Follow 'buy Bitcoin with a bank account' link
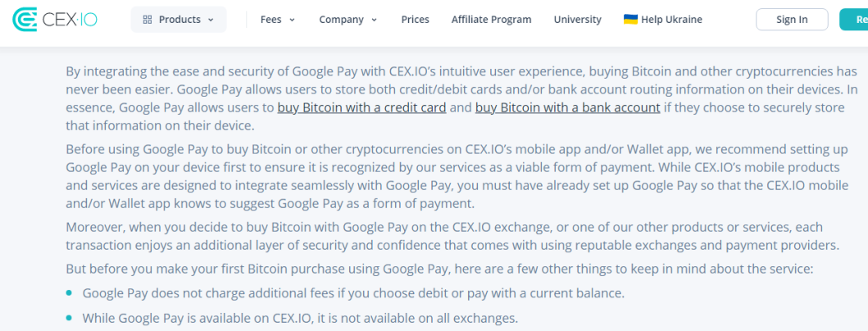Image resolution: width=868 pixels, height=331 pixels. point(567,107)
